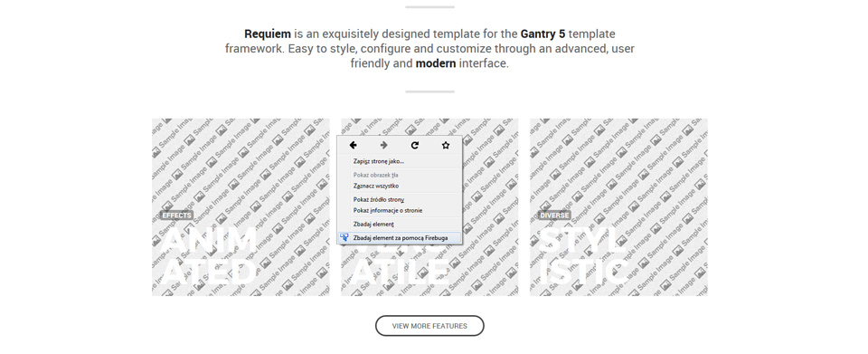Click the bold 'Requiem' text
The height and width of the screenshot is (354, 868).
[268, 33]
